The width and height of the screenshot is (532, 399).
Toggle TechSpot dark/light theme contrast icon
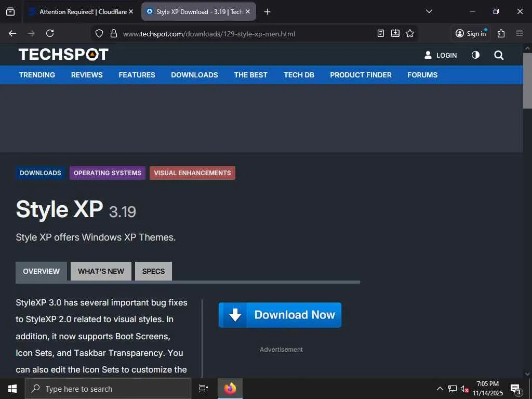tap(476, 55)
